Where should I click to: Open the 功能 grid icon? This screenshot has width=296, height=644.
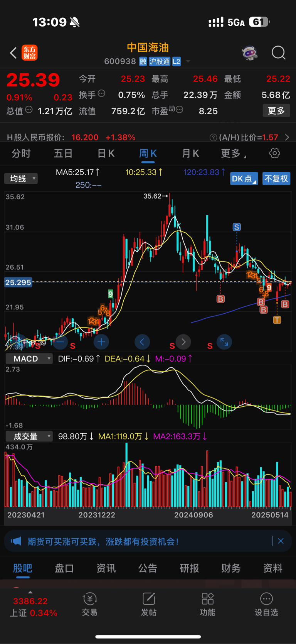pos(207,599)
